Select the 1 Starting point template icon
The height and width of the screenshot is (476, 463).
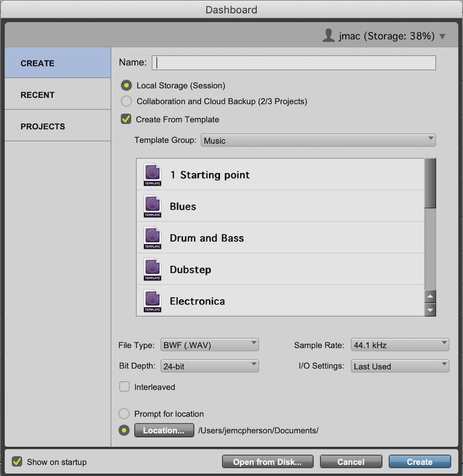[x=153, y=175]
